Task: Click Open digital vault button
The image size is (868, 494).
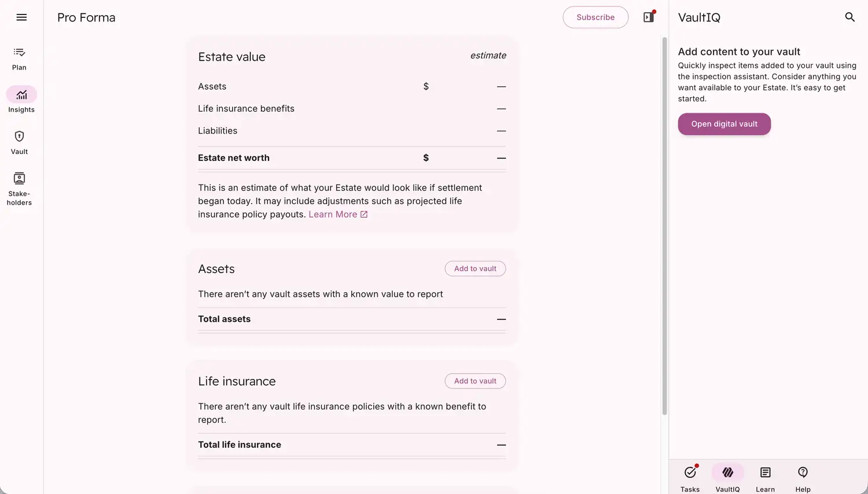Action: point(724,124)
